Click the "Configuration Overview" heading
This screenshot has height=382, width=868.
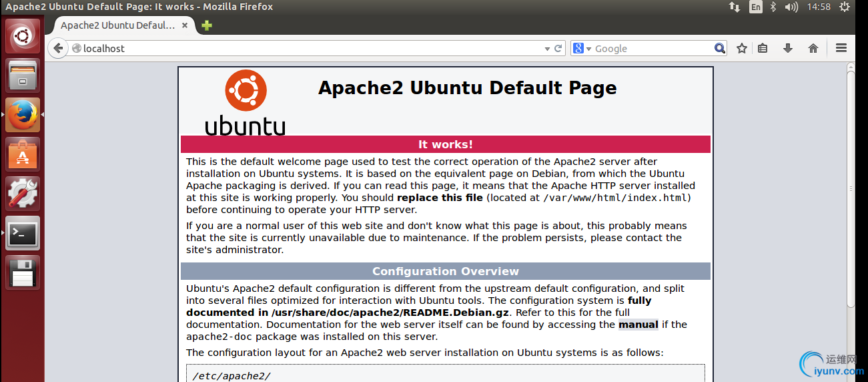tap(446, 271)
